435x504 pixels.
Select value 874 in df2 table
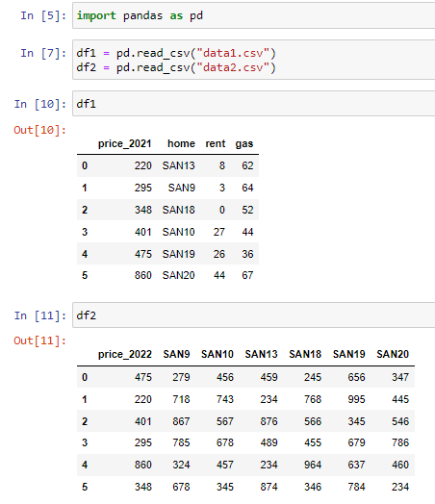pos(269,487)
